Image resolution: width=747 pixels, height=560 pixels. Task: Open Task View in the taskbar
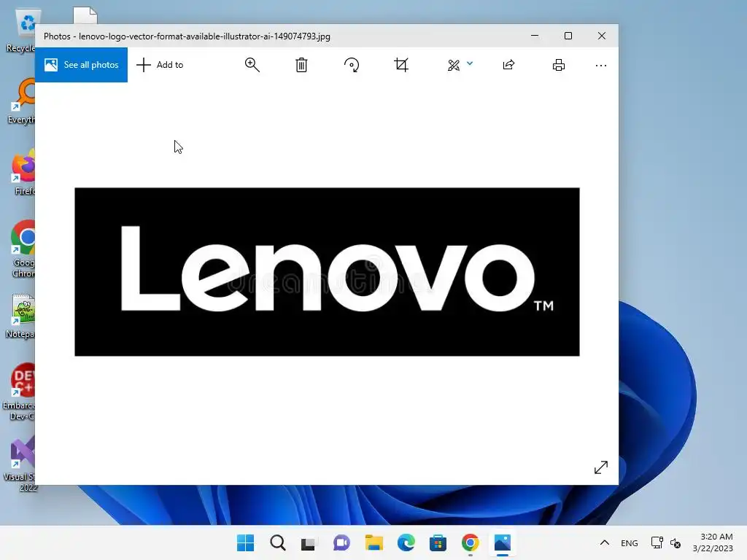click(309, 542)
